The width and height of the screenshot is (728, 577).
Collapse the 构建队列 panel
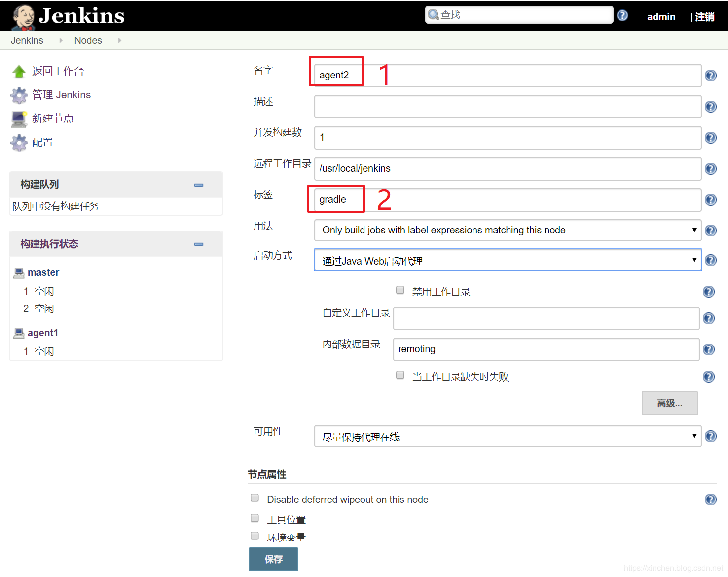tap(199, 185)
